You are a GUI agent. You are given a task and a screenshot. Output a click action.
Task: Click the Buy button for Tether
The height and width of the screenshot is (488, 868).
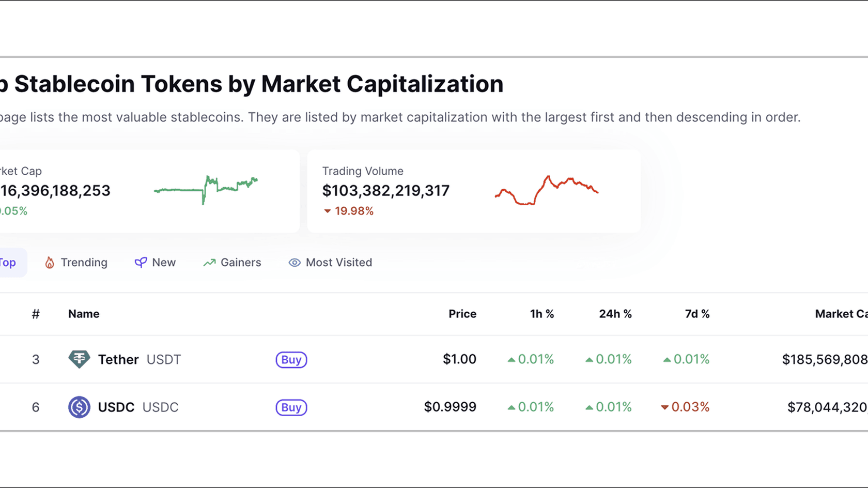pos(291,359)
